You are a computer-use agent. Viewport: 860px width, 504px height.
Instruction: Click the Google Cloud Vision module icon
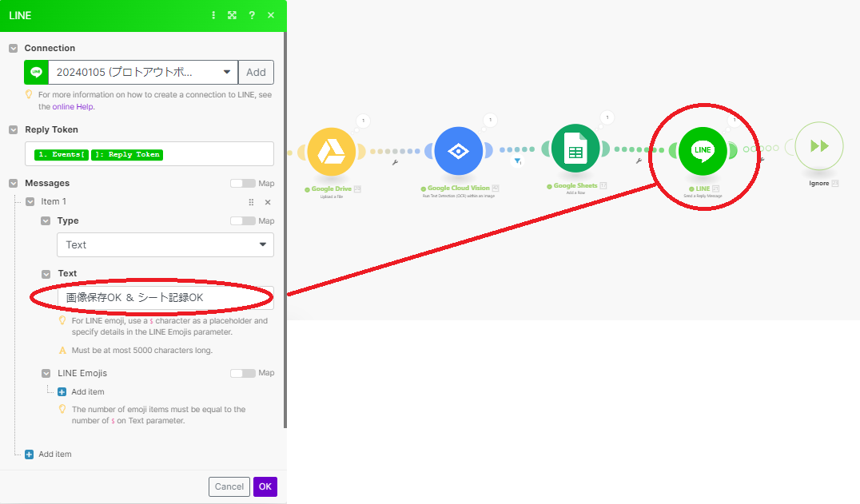pos(459,151)
